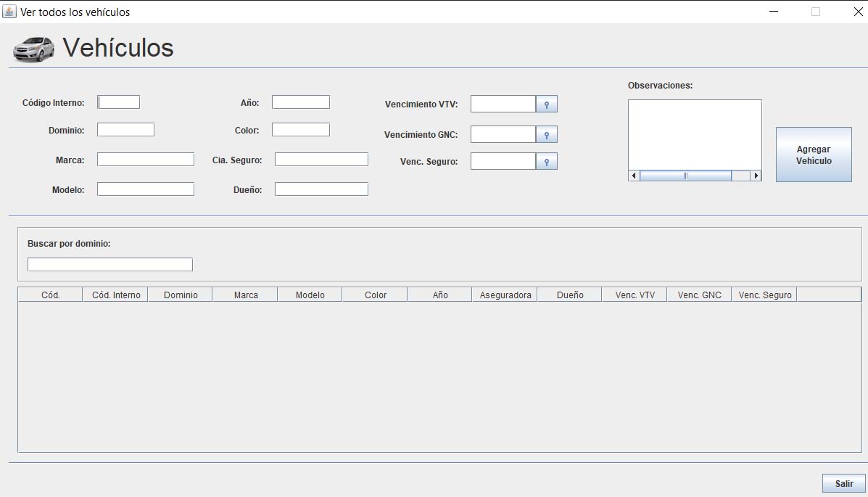The image size is (868, 497).
Task: Select the Marca input box
Action: coord(145,160)
